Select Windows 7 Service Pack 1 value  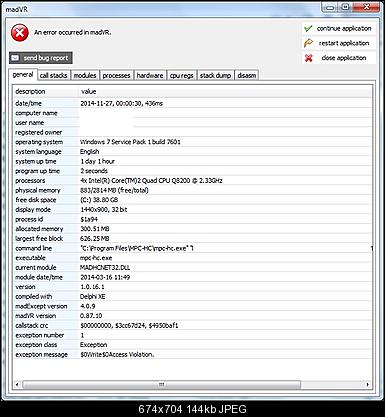130,142
